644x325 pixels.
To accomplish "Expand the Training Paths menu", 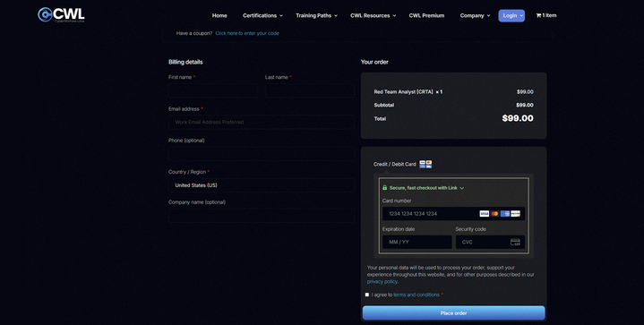I will click(x=317, y=15).
